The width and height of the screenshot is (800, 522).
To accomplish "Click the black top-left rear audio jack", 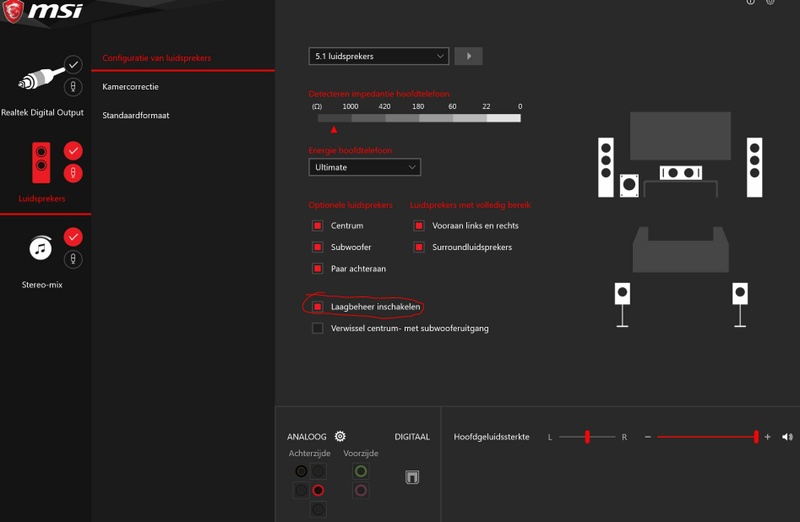I will (x=301, y=471).
